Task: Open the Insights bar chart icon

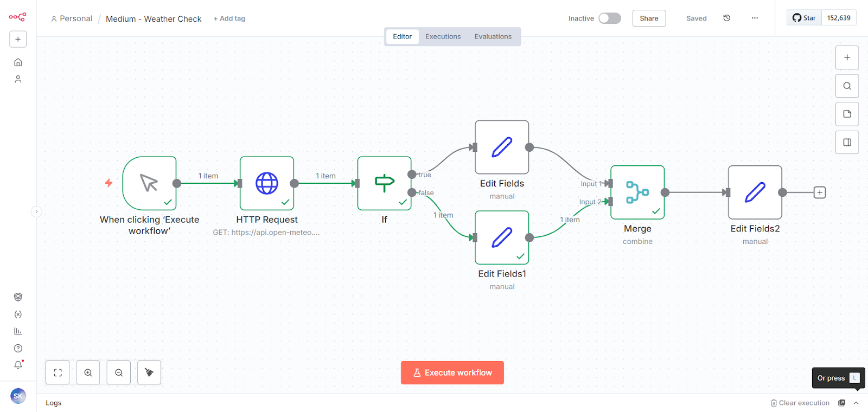Action: point(18,331)
